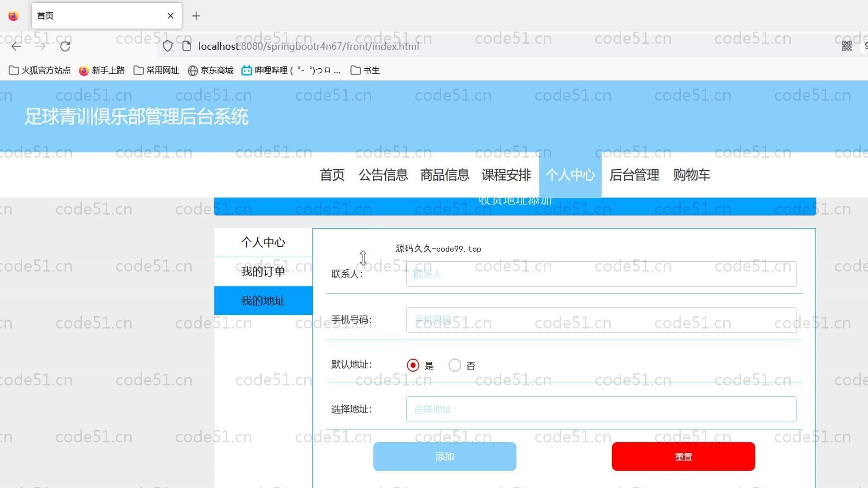Click the QR code icon in toolbar

847,46
